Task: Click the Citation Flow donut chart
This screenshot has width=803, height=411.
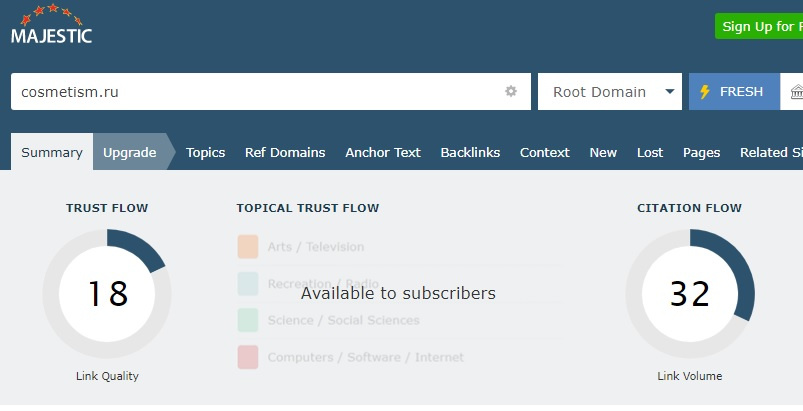Action: (x=689, y=293)
